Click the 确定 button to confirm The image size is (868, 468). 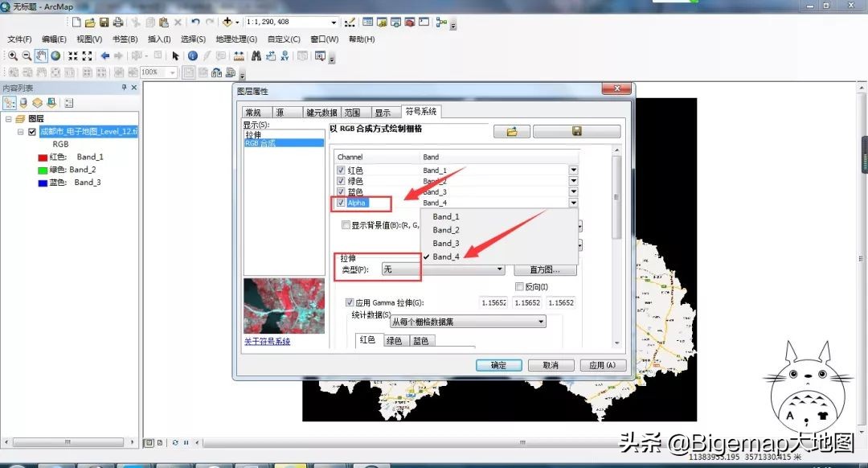click(x=498, y=363)
